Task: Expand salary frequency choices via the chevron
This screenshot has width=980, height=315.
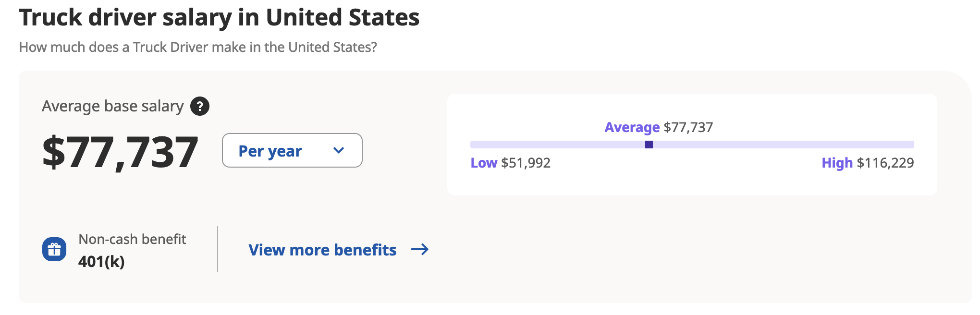Action: coord(338,150)
